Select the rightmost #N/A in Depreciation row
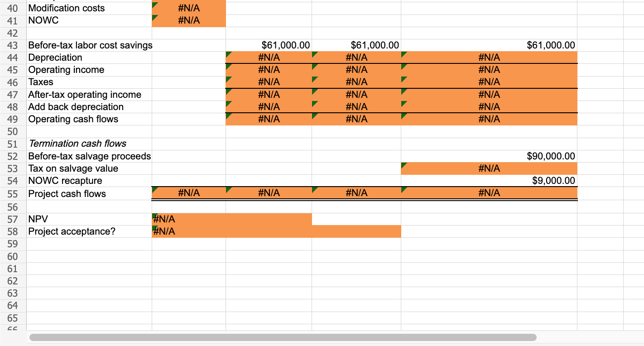 489,58
